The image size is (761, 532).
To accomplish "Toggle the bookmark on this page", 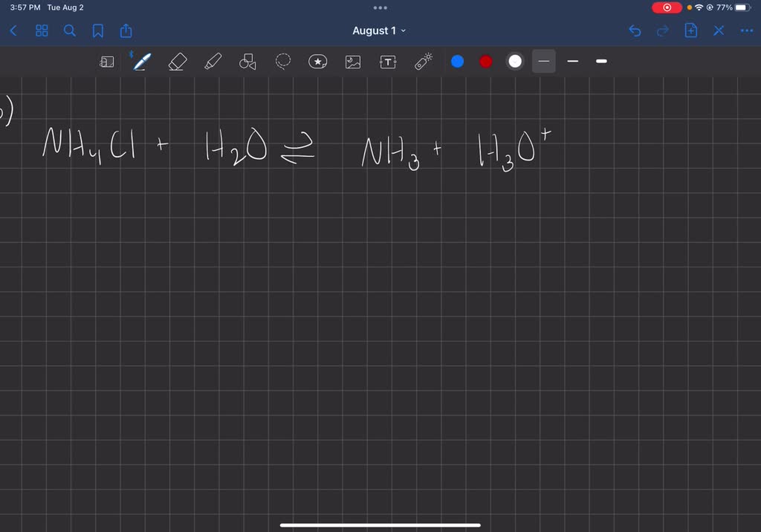I will 97,30.
